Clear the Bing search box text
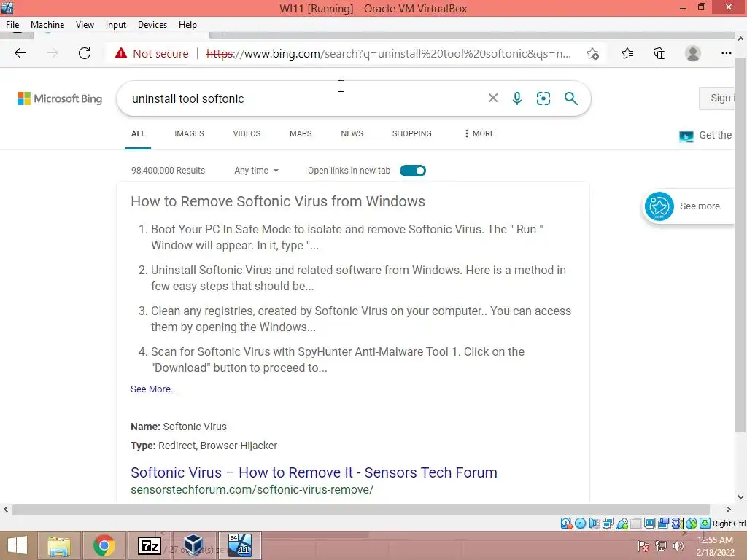This screenshot has width=747, height=560. [493, 98]
